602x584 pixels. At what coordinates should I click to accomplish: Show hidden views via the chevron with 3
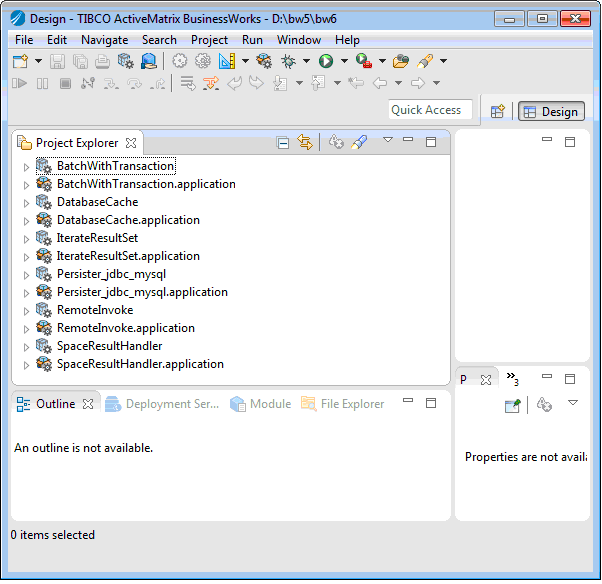pos(513,379)
